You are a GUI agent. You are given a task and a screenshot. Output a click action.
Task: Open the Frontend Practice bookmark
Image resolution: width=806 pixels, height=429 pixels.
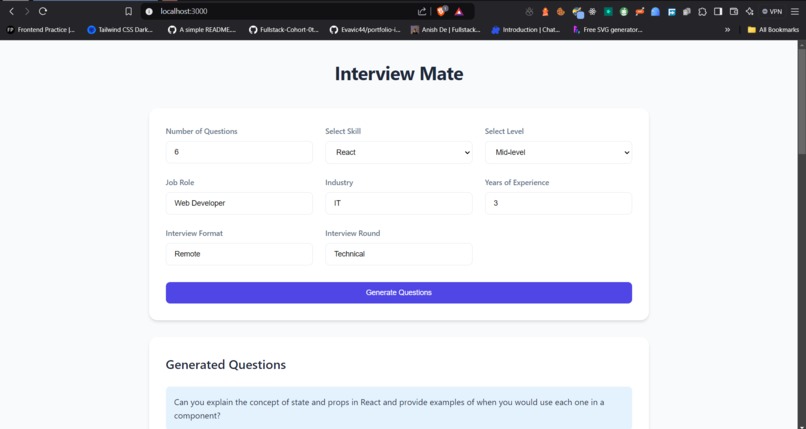(41, 30)
